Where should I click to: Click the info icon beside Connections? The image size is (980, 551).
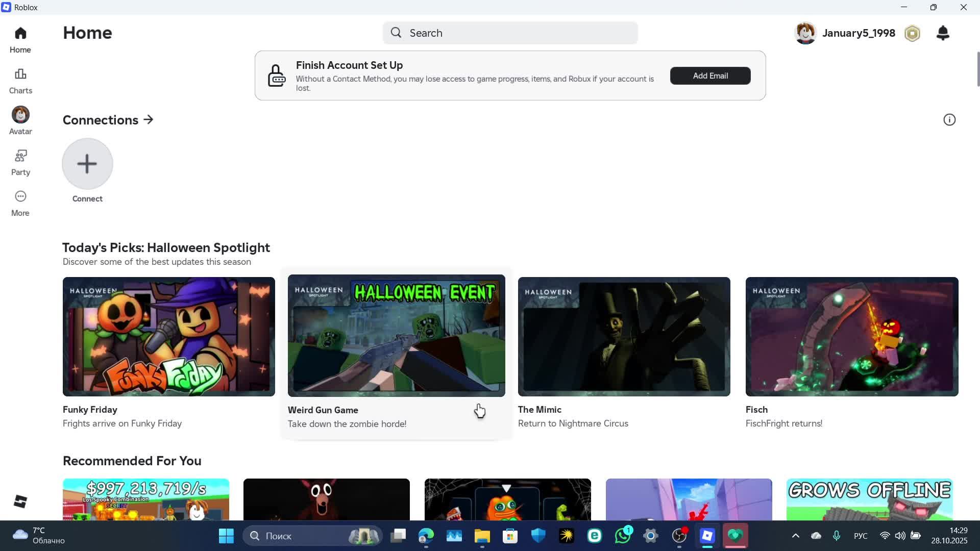pos(949,120)
